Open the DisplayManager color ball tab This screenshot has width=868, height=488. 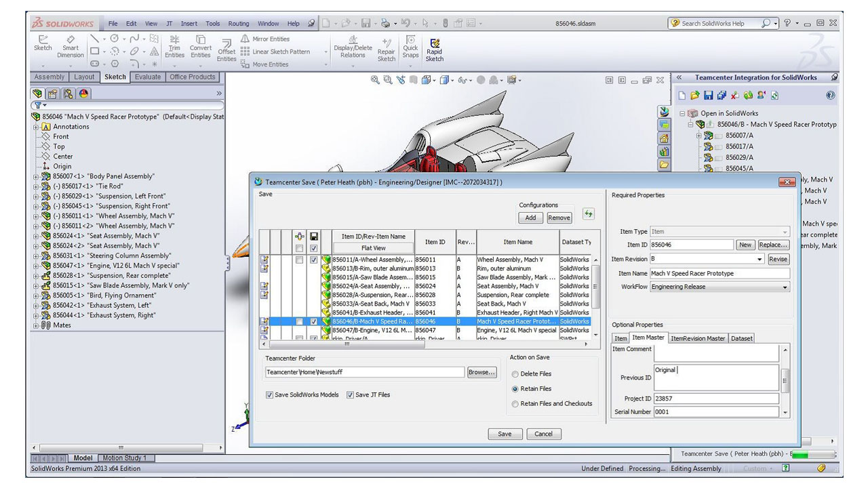pos(84,94)
